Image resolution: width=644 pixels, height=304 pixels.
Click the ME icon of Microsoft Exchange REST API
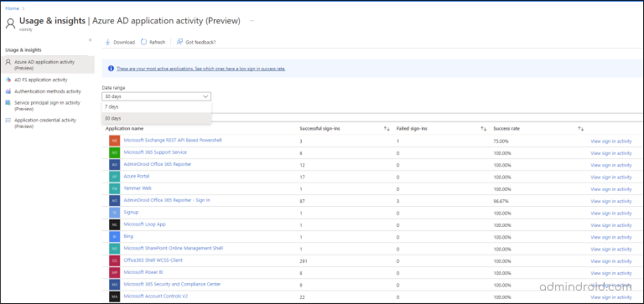point(115,141)
